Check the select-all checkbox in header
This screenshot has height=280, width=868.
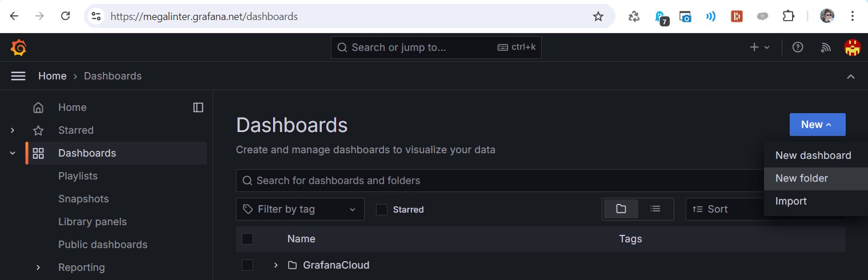(247, 239)
